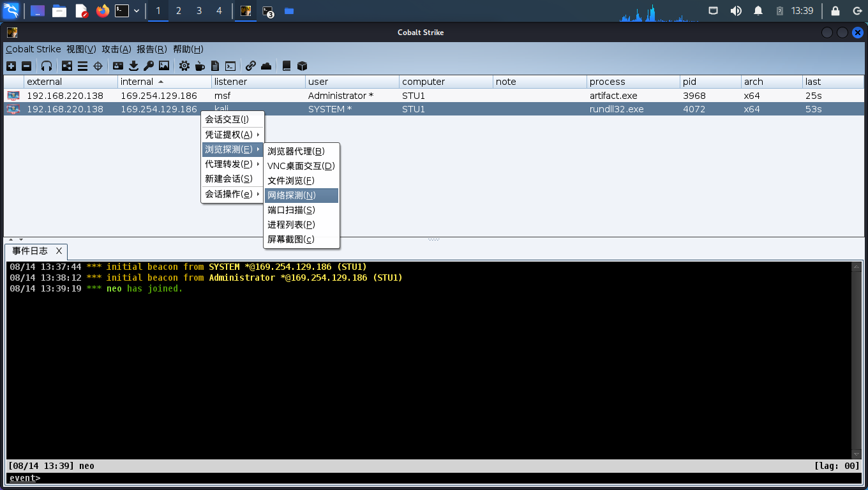Open listeners via the headphones icon
868x490 pixels.
47,66
